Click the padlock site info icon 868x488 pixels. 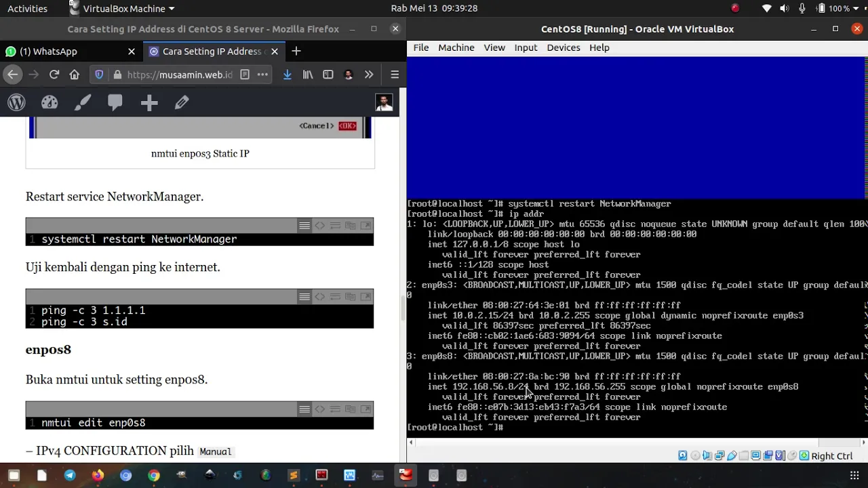[117, 75]
